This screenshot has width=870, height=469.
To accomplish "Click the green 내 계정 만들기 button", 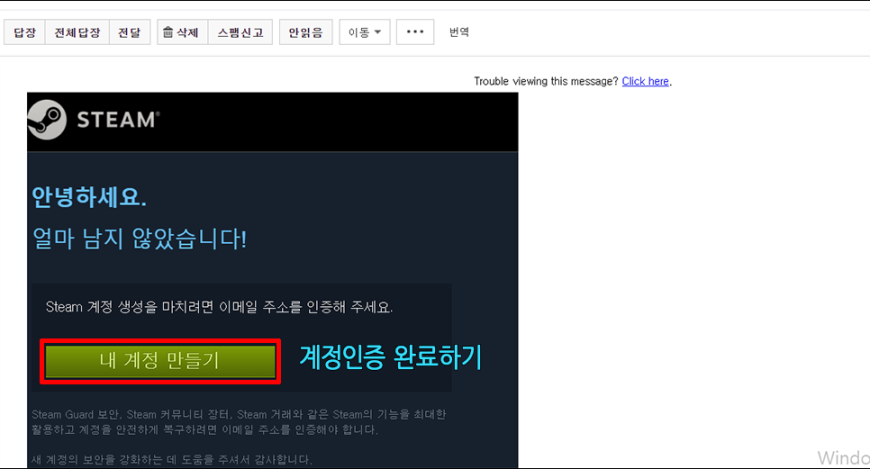I will click(160, 361).
